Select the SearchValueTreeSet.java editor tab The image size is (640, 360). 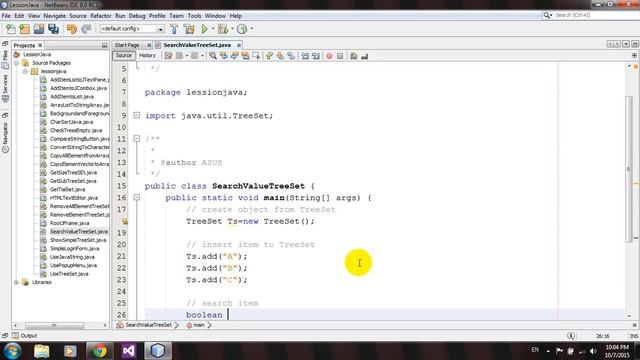point(197,45)
